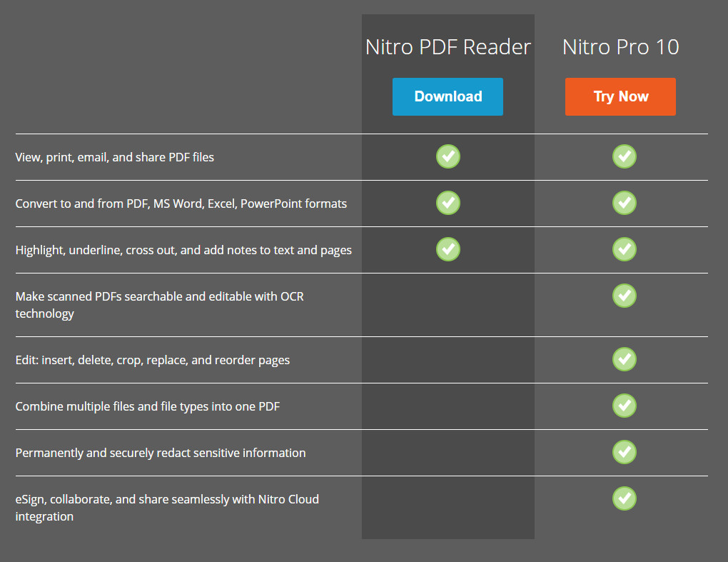Click 'Convert to and from PDF, MS Word' feature text
Image resolution: width=728 pixels, height=562 pixels.
click(181, 204)
